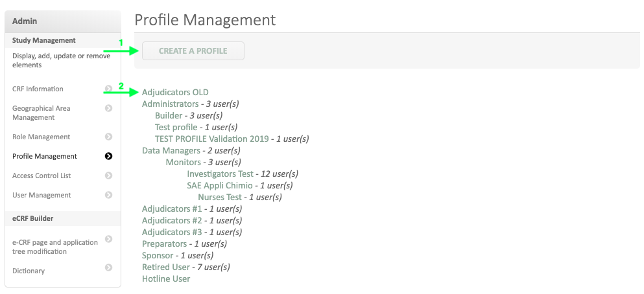This screenshot has height=294, width=644.
Task: Click the black arrow beside Profile Management
Action: click(x=108, y=156)
